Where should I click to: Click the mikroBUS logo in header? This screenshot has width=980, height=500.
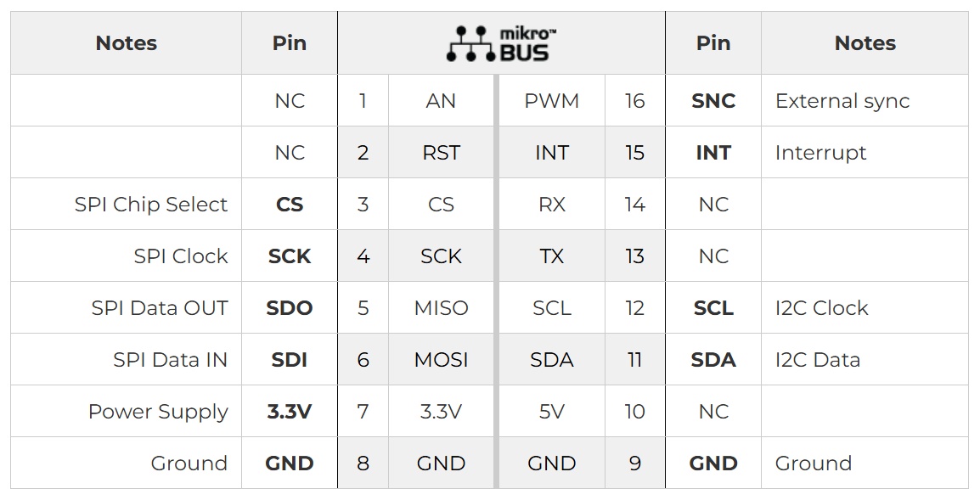click(501, 43)
